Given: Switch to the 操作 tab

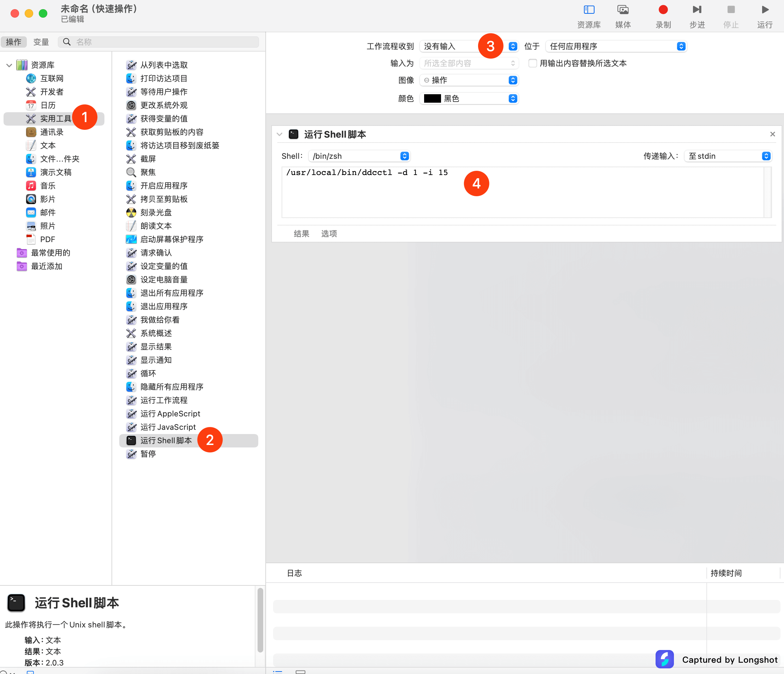Looking at the screenshot, I should tap(14, 42).
